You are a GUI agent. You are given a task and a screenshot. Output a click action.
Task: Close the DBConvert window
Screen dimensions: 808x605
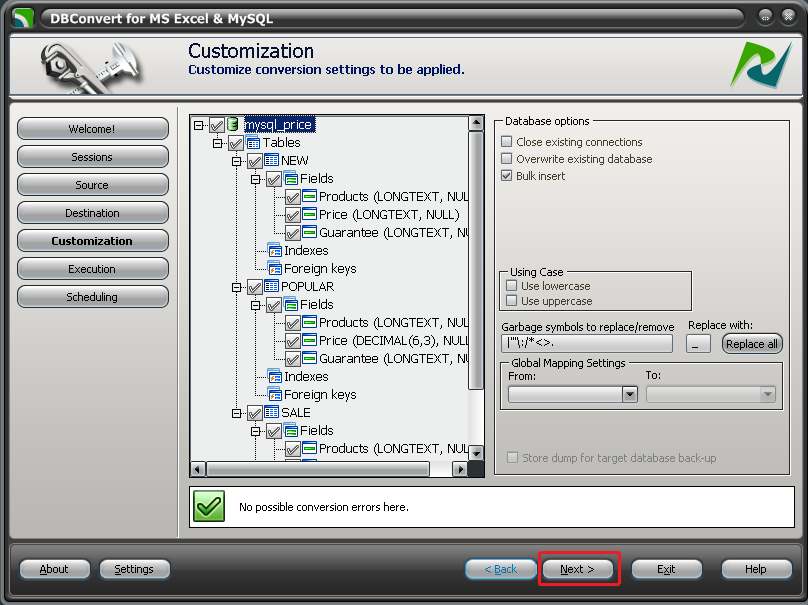point(788,17)
